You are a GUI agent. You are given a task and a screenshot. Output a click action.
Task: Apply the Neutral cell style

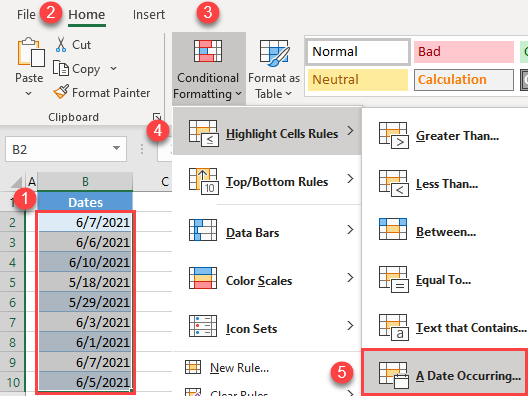[358, 80]
